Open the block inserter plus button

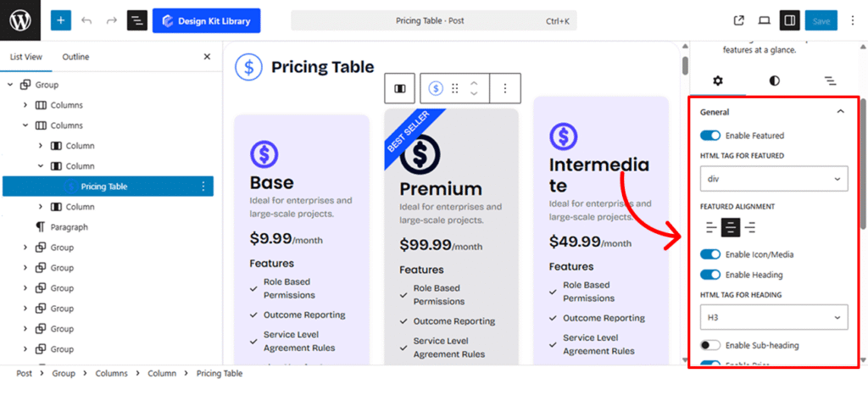tap(61, 20)
